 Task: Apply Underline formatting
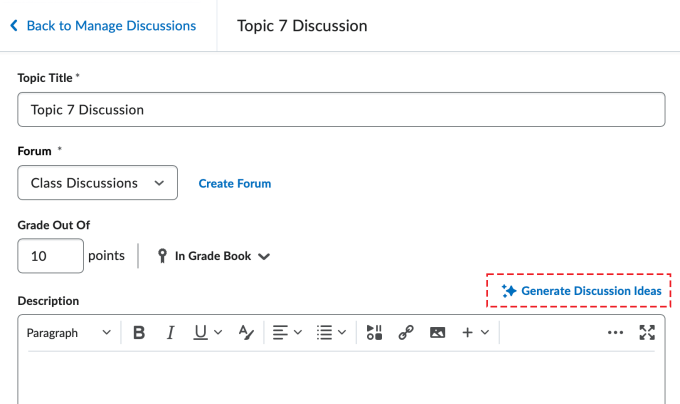point(200,333)
